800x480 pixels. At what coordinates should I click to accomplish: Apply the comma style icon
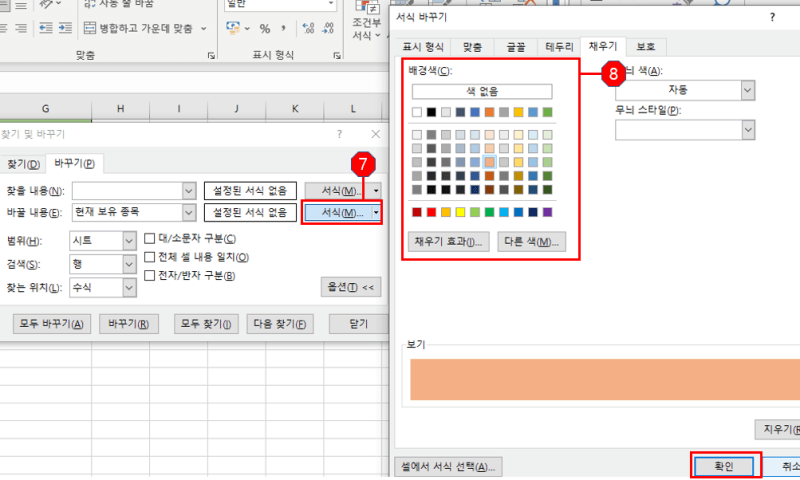(x=283, y=28)
